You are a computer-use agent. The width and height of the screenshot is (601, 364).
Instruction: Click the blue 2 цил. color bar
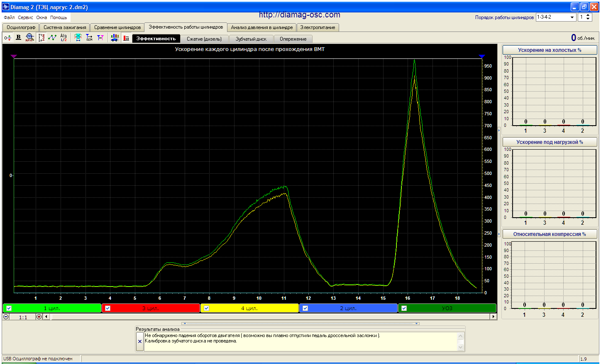point(349,308)
